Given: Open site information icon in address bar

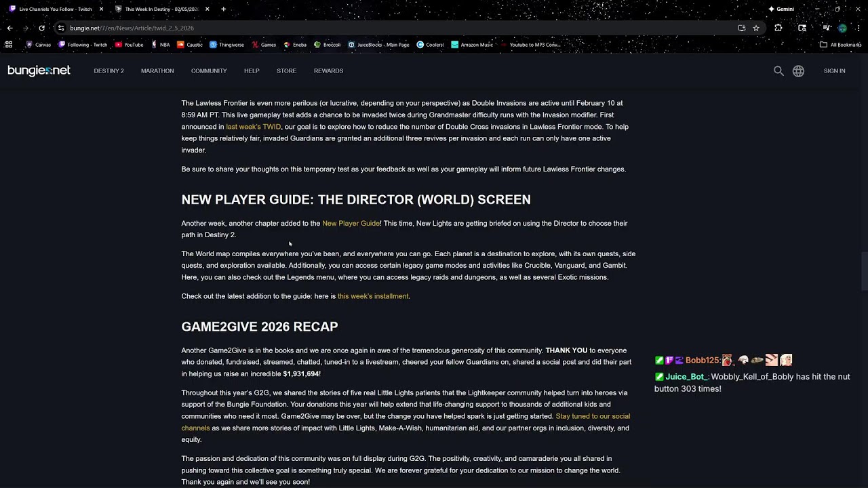Looking at the screenshot, I should tap(61, 28).
